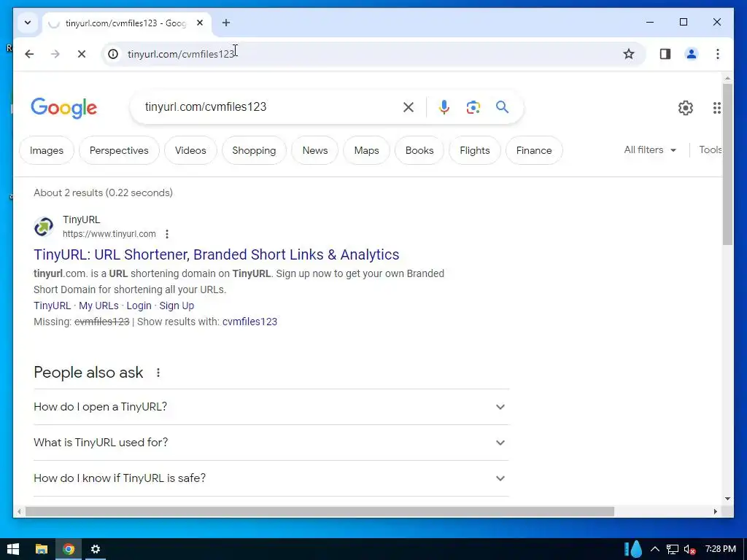Open the Chrome profile avatar
This screenshot has width=747, height=560.
tap(692, 54)
